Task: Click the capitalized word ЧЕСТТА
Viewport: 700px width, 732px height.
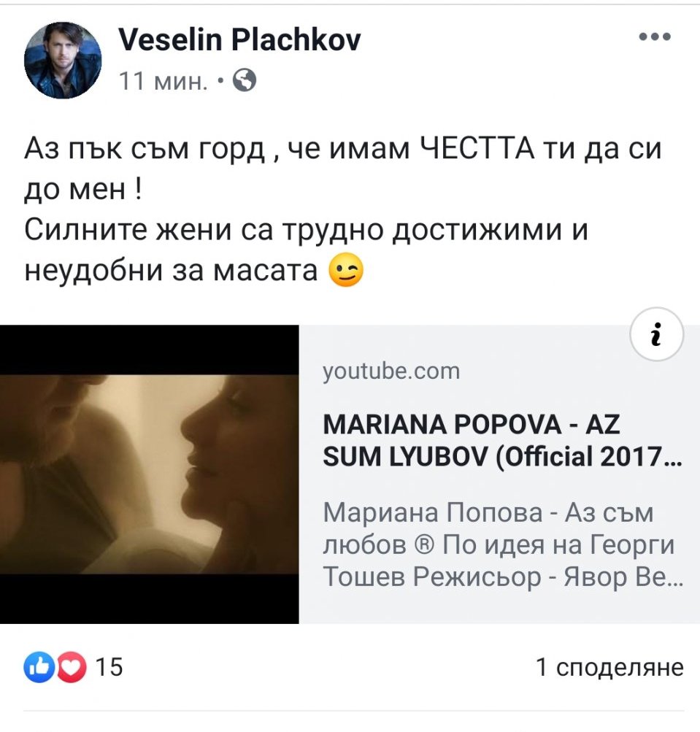Action: [x=477, y=148]
